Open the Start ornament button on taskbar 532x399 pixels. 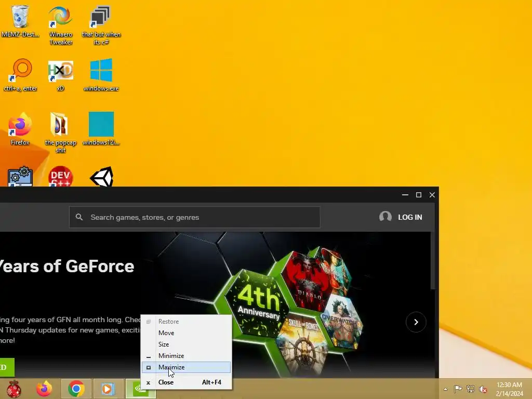pyautogui.click(x=14, y=389)
